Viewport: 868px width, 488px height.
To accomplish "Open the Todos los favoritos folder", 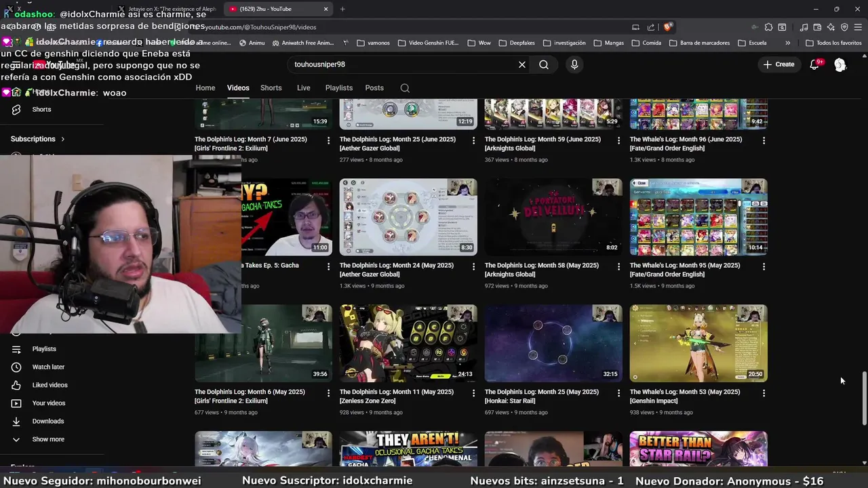I will pyautogui.click(x=833, y=43).
